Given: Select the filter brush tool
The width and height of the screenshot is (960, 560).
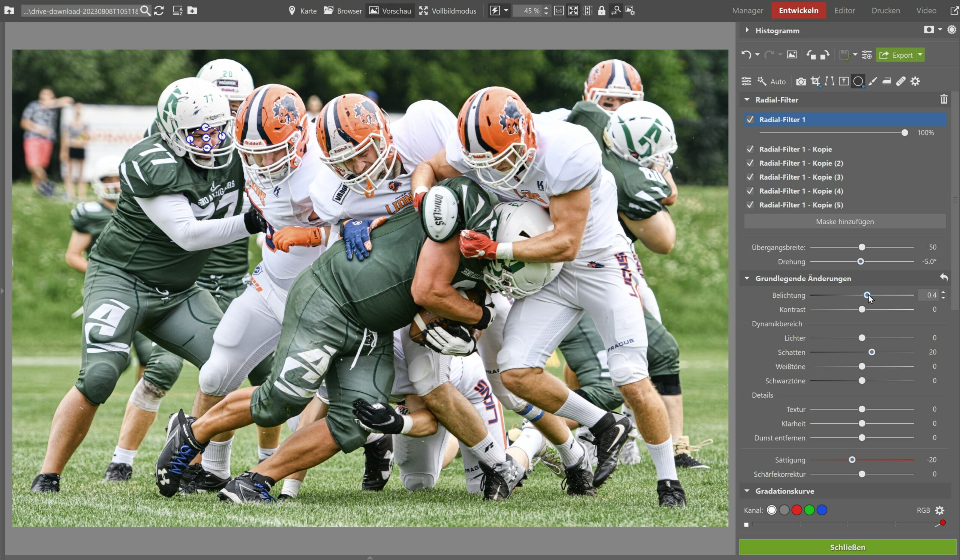Looking at the screenshot, I should pyautogui.click(x=872, y=81).
